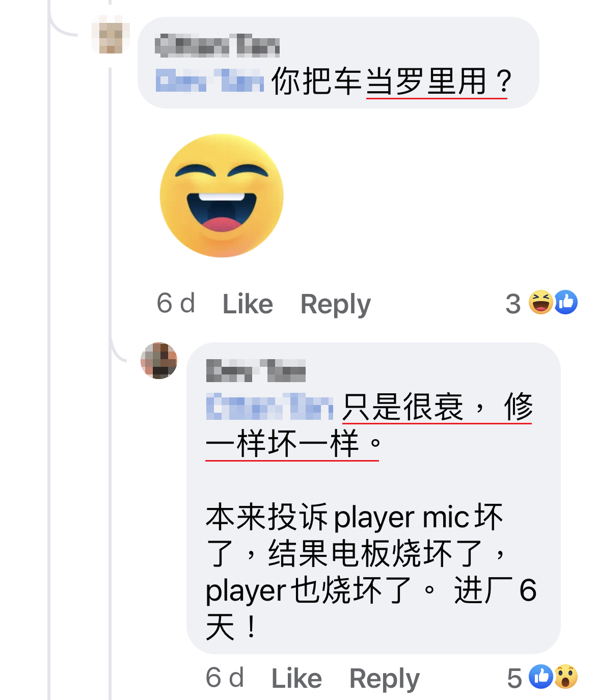
Task: Open the large laughing emoji sticker
Action: [x=222, y=196]
